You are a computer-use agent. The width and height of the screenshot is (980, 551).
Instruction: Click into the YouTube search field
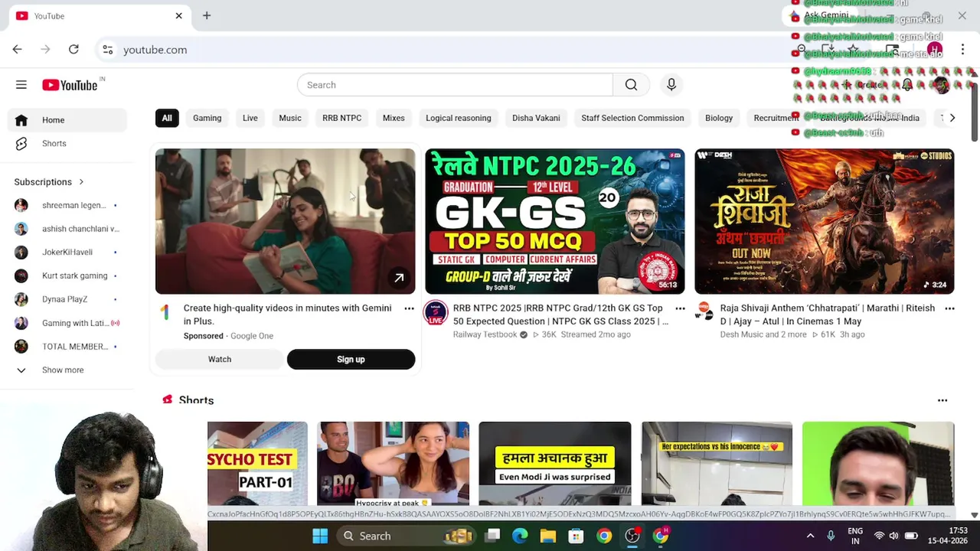tap(455, 85)
